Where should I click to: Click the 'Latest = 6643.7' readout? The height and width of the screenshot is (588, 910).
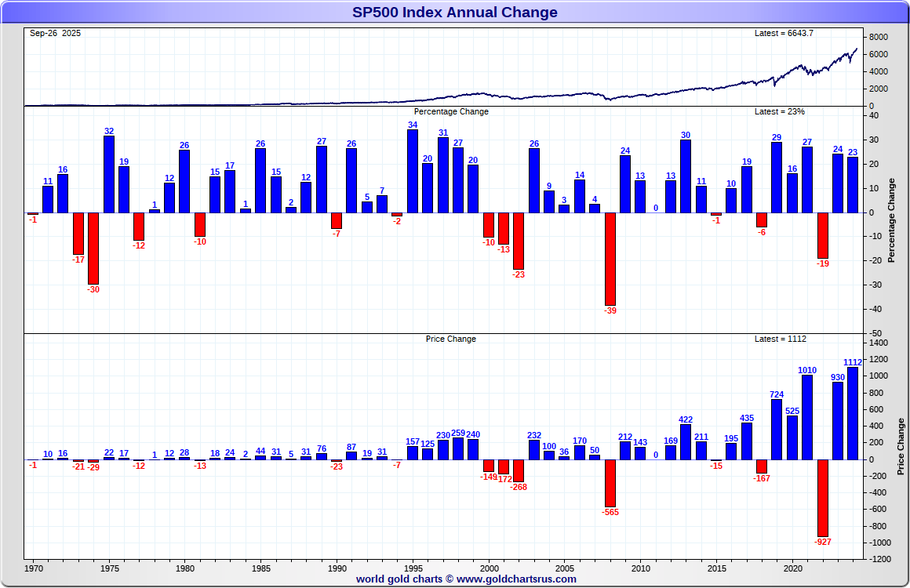click(784, 33)
